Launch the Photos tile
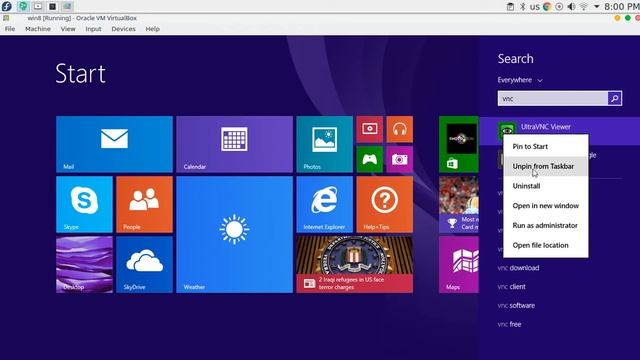Viewport: 640px width, 360px height. click(x=324, y=144)
